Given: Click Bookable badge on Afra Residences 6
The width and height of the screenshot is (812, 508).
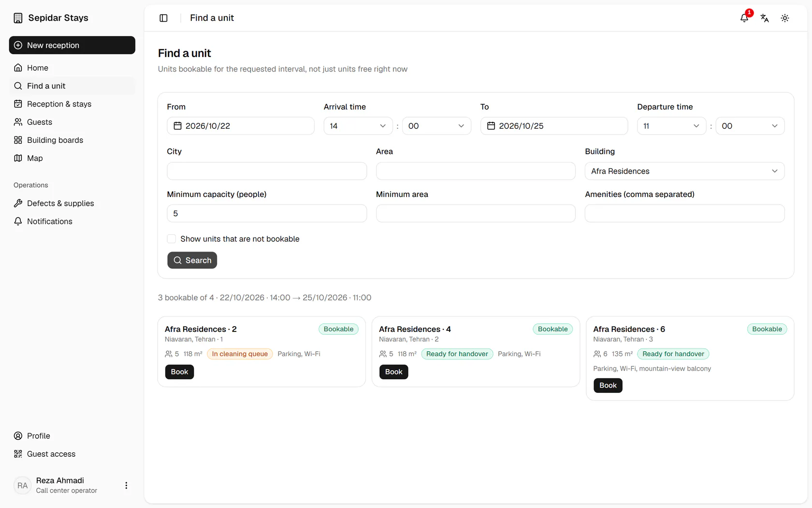Looking at the screenshot, I should click(767, 329).
